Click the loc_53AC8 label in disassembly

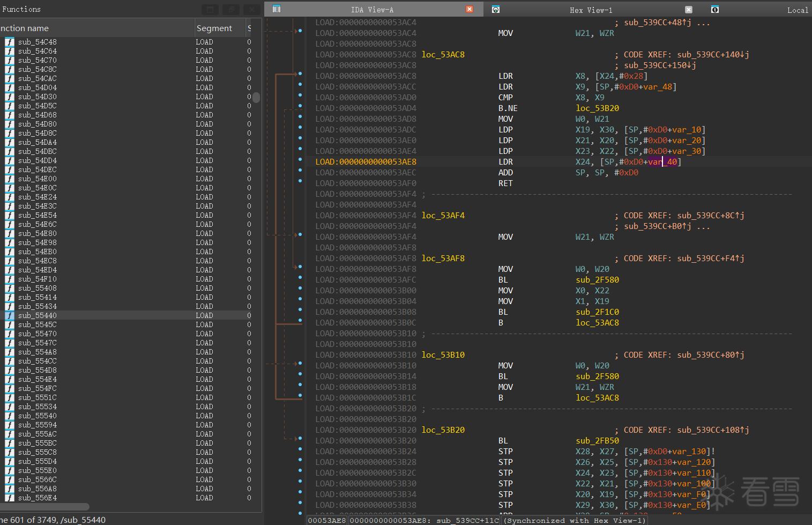coord(443,55)
